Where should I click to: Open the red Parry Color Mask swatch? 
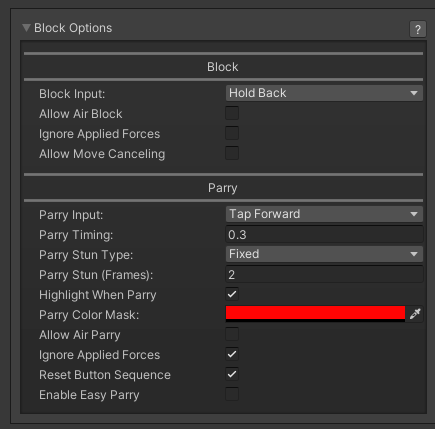click(315, 314)
